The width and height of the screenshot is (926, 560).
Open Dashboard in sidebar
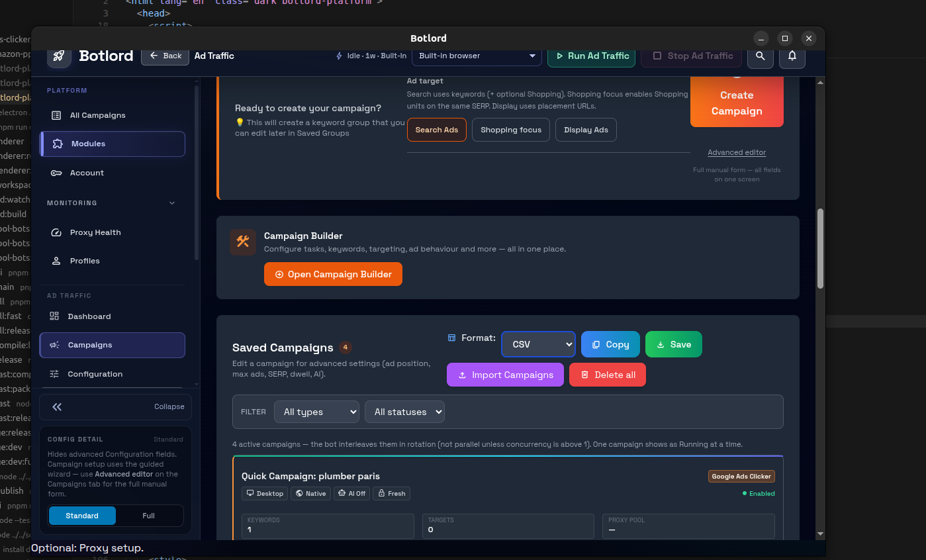112,316
